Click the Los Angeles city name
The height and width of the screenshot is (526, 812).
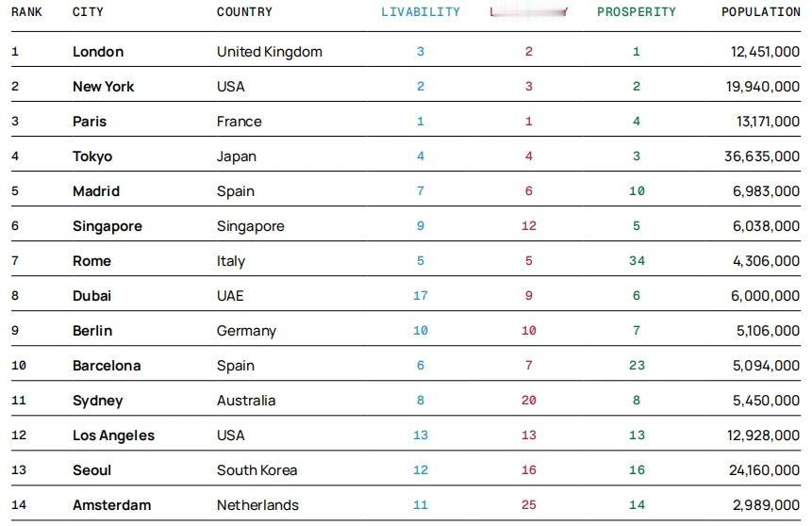(x=113, y=436)
